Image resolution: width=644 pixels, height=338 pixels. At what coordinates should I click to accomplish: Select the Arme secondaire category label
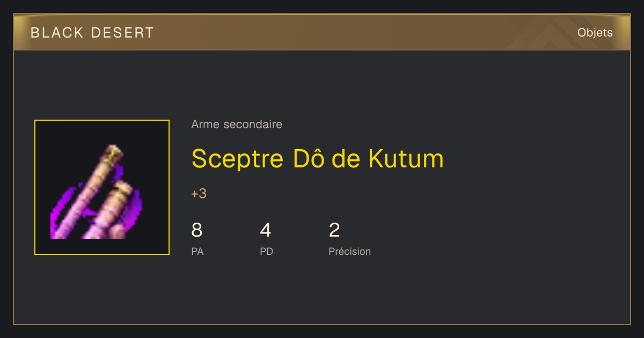(237, 124)
